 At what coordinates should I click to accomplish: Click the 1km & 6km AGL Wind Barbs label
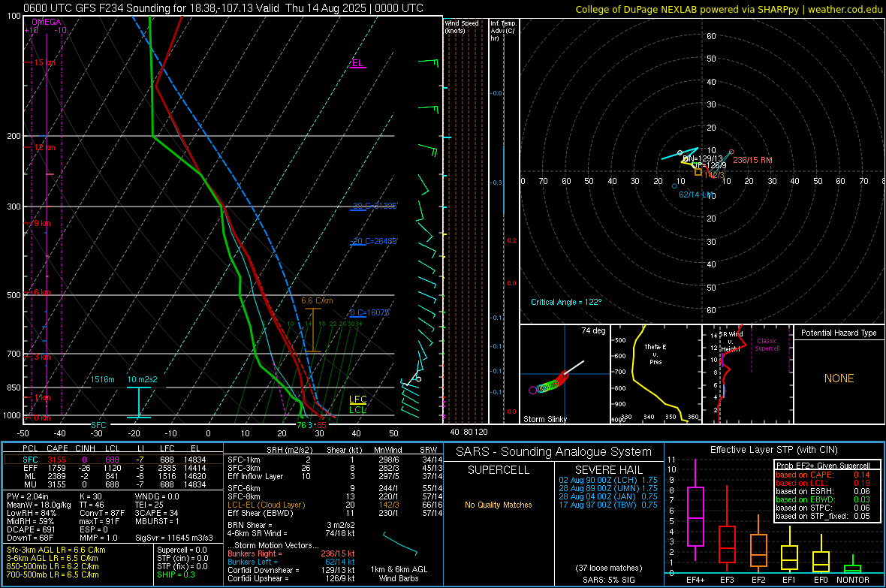[x=399, y=574]
